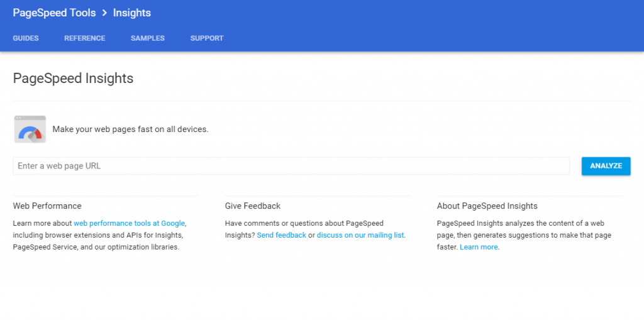The width and height of the screenshot is (644, 320).
Task: Open the PageSpeed Tools breadcrumb link
Action: click(54, 13)
